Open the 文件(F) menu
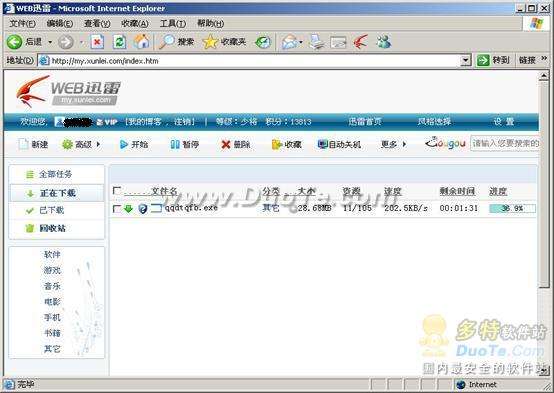 [22, 24]
